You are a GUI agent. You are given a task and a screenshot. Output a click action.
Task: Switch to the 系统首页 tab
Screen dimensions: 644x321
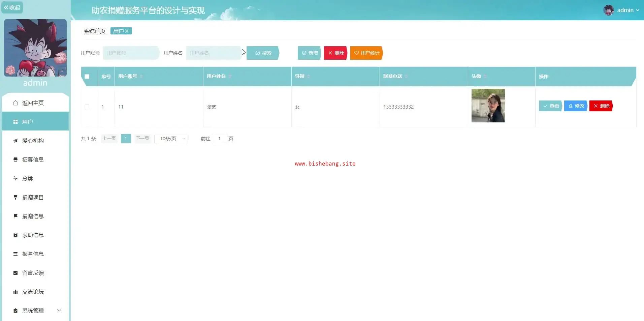coord(95,31)
